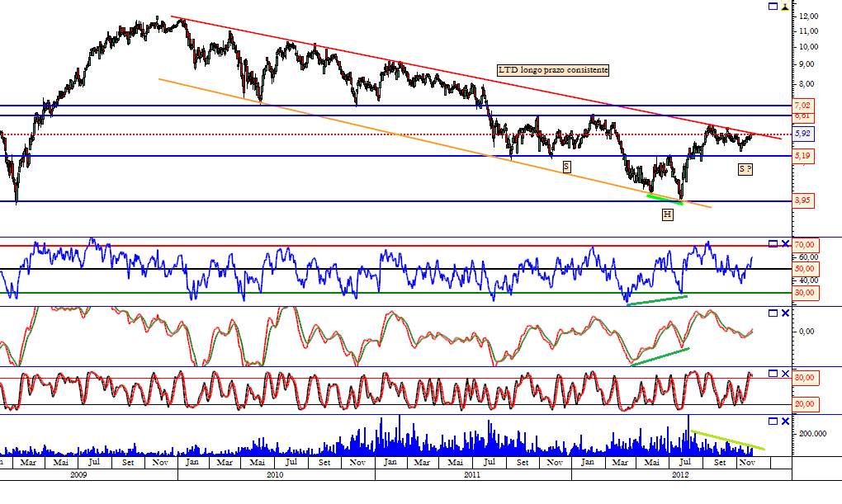Close the volume histogram pane
The height and width of the screenshot is (504, 842).
pyautogui.click(x=785, y=422)
